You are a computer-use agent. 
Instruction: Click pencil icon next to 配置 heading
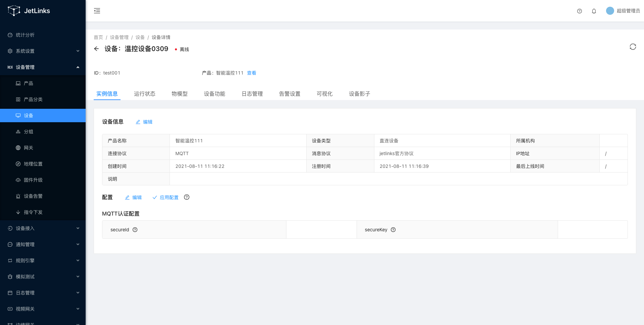point(127,197)
